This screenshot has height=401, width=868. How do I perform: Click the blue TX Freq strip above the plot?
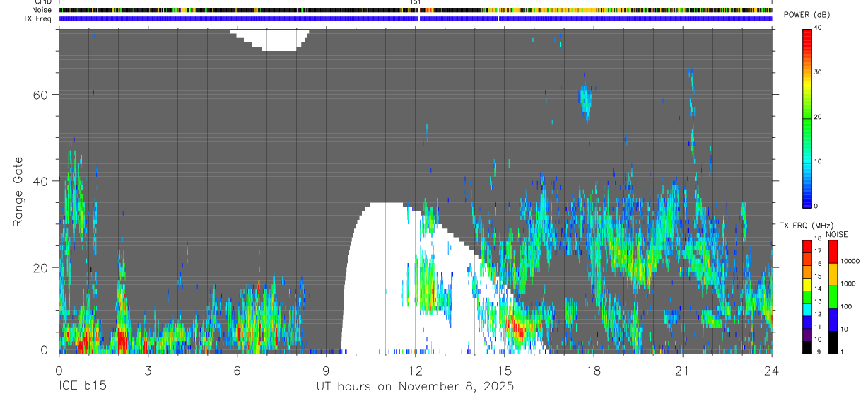point(416,19)
